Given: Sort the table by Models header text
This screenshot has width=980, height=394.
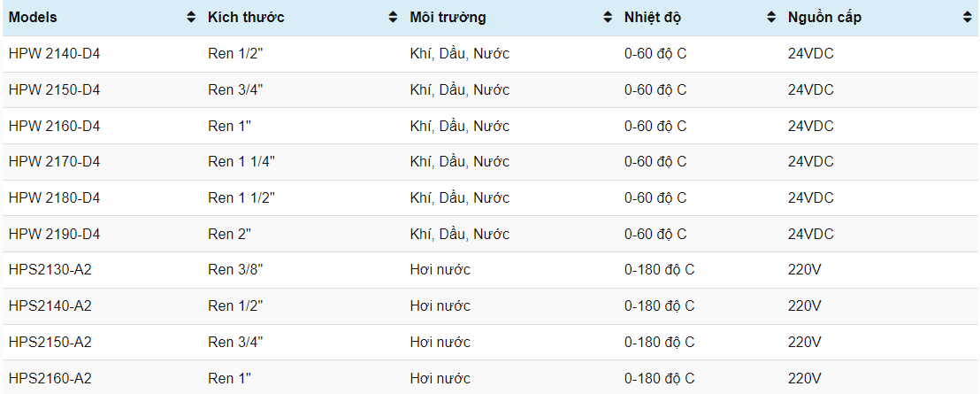Looking at the screenshot, I should coord(34,18).
